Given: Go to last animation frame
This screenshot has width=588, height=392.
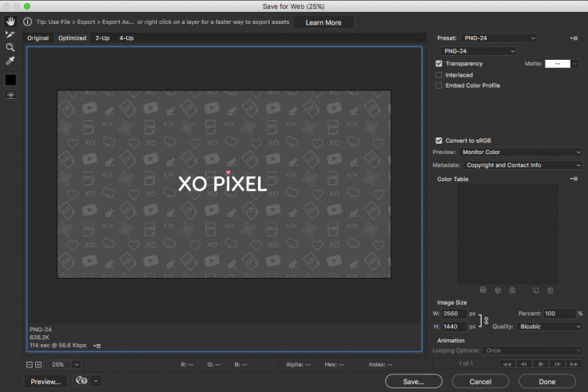Looking at the screenshot, I should [x=574, y=364].
